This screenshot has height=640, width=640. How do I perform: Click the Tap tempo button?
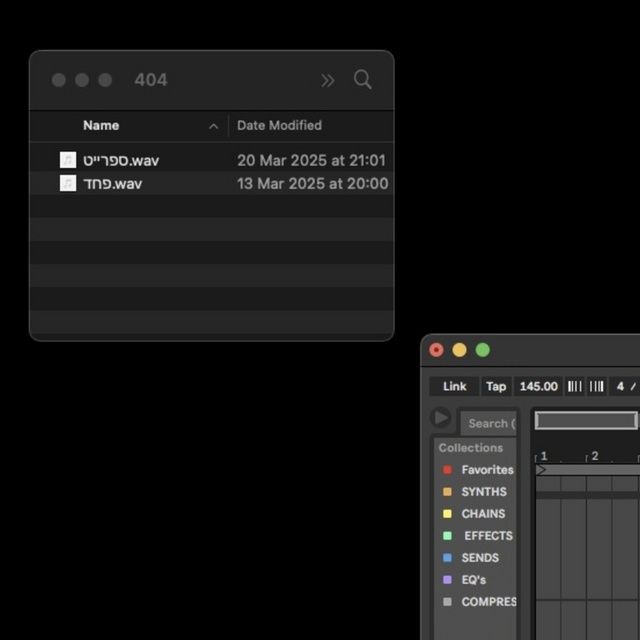(x=496, y=386)
